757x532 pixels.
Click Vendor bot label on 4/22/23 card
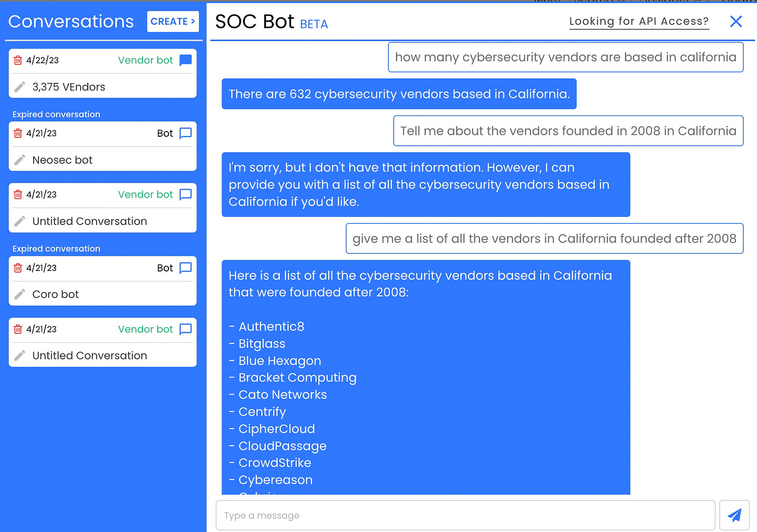point(146,60)
